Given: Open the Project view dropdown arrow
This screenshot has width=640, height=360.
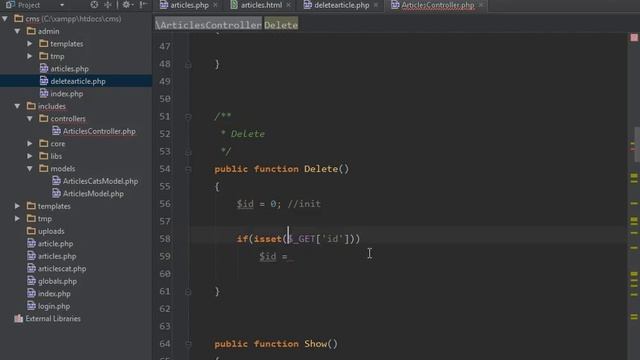Looking at the screenshot, I should click(x=62, y=5).
